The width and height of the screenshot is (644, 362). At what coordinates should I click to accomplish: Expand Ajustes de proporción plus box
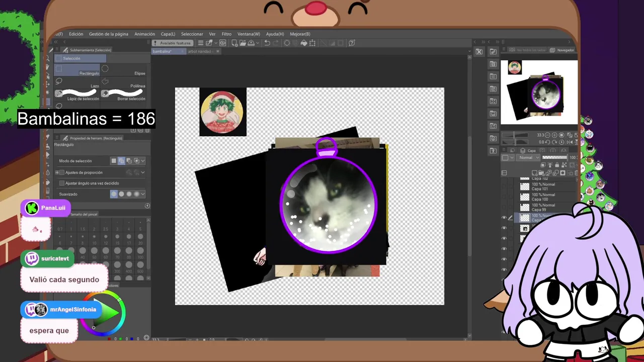pyautogui.click(x=57, y=172)
